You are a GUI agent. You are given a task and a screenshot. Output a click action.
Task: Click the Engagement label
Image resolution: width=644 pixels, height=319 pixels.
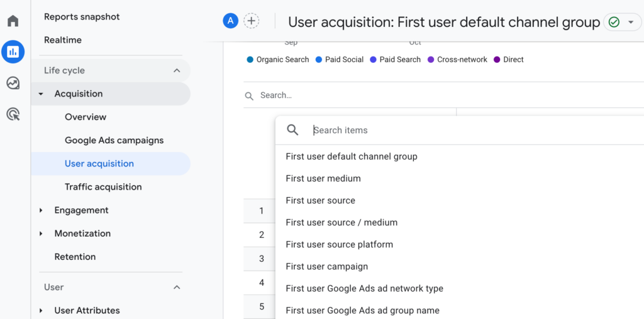tap(81, 210)
